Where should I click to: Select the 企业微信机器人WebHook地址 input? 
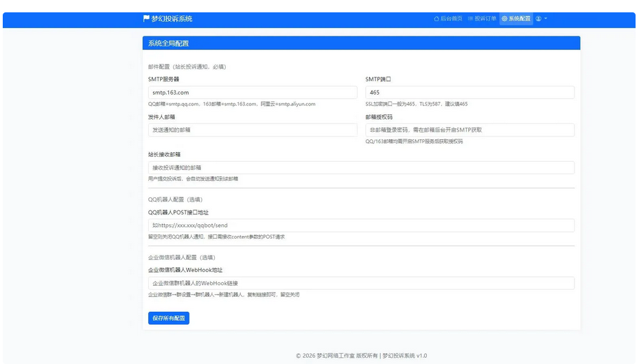[361, 283]
